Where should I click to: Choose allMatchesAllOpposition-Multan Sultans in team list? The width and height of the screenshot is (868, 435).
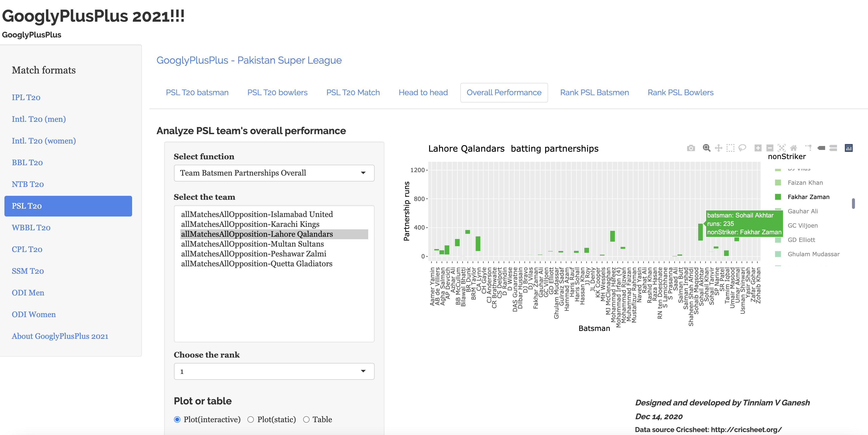tap(252, 244)
